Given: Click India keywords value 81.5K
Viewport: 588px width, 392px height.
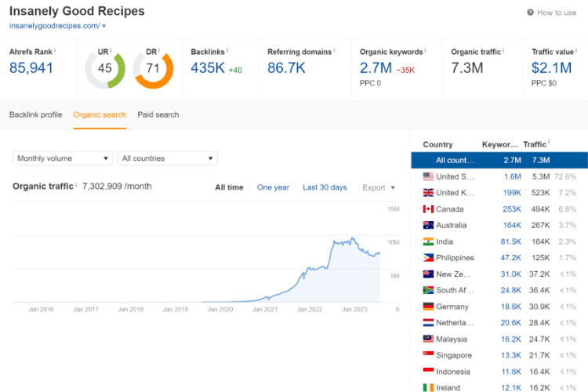Looking at the screenshot, I should pos(510,241).
